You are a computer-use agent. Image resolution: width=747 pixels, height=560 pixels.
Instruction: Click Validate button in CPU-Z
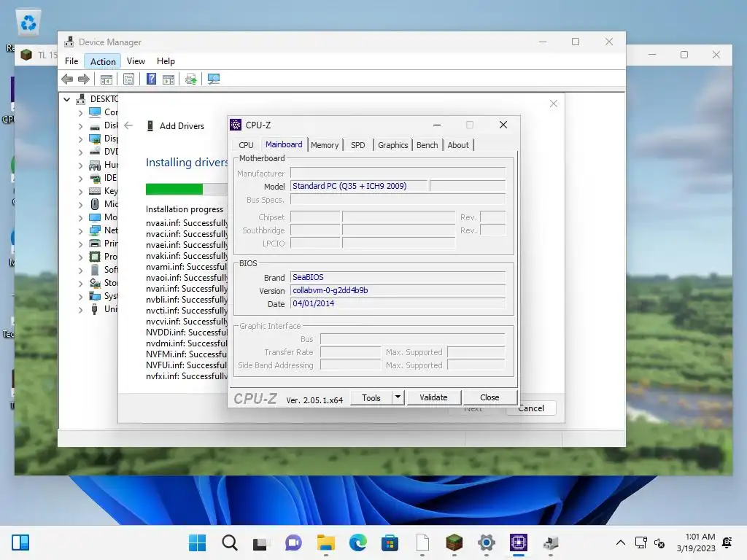click(433, 397)
